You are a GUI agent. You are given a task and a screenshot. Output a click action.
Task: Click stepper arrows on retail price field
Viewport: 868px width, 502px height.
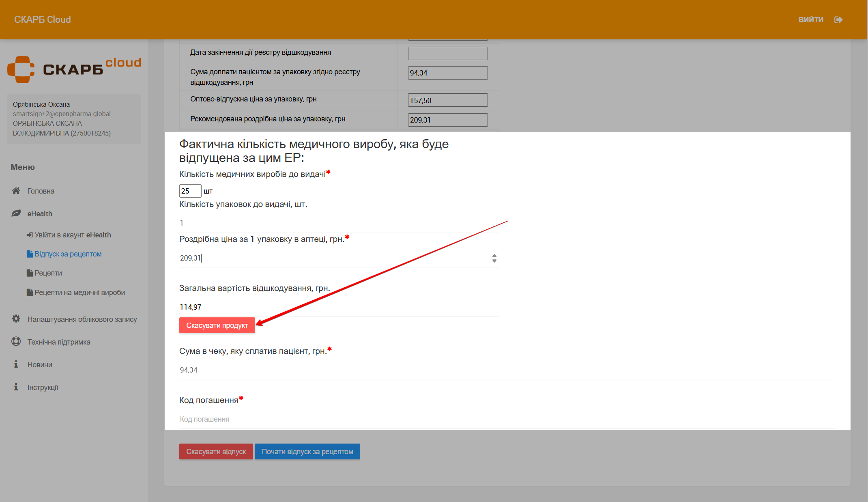coord(494,258)
